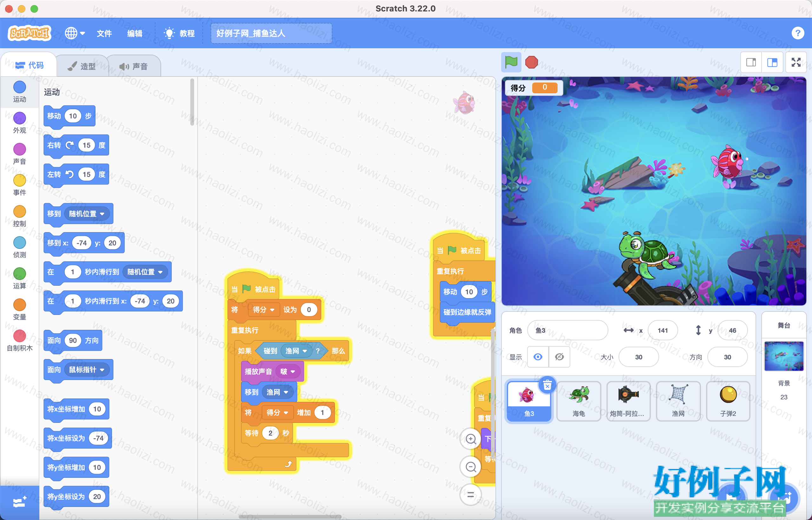Open the 编辑 menu
Screen dimensions: 812x520
pos(134,33)
